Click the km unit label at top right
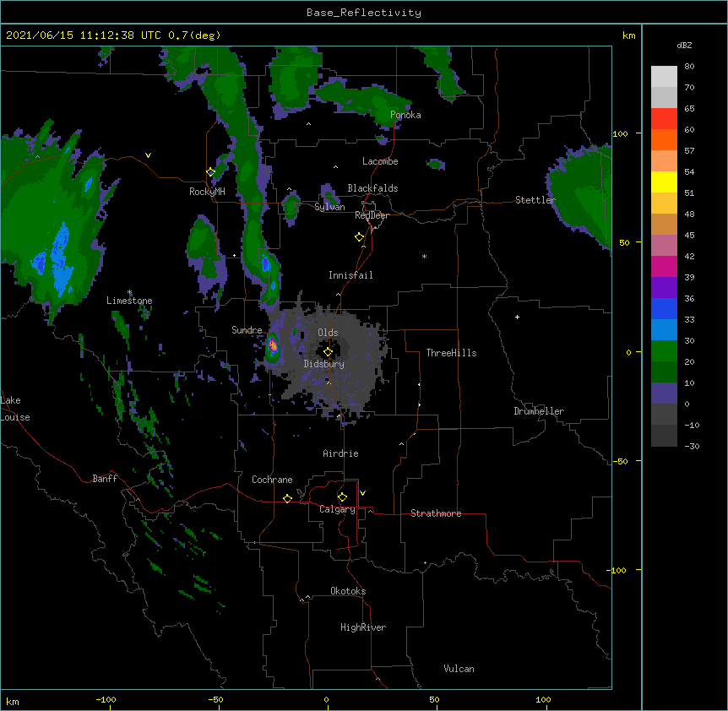 click(629, 35)
